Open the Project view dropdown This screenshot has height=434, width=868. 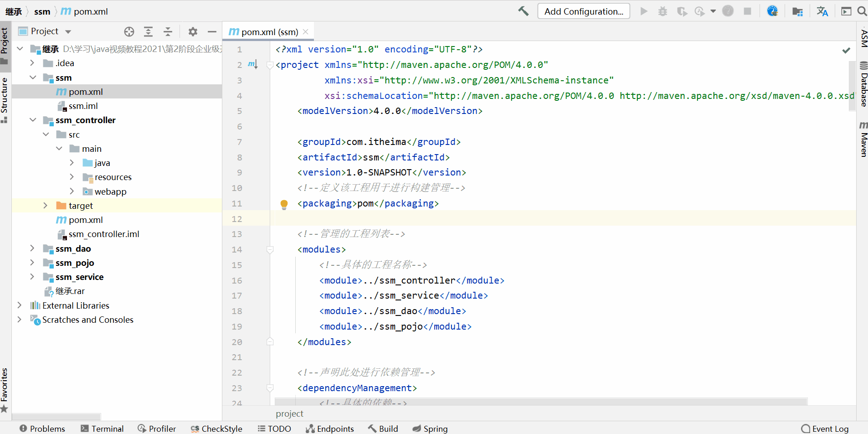pos(68,31)
